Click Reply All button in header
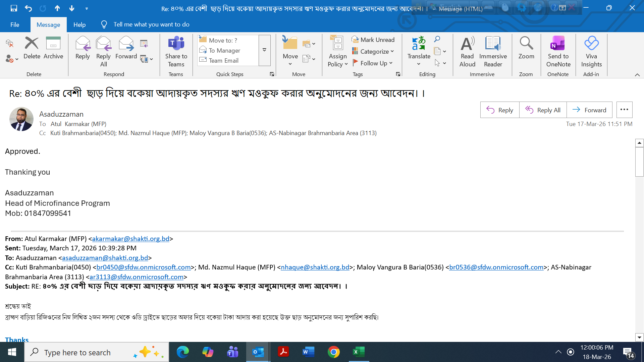 [x=543, y=110]
